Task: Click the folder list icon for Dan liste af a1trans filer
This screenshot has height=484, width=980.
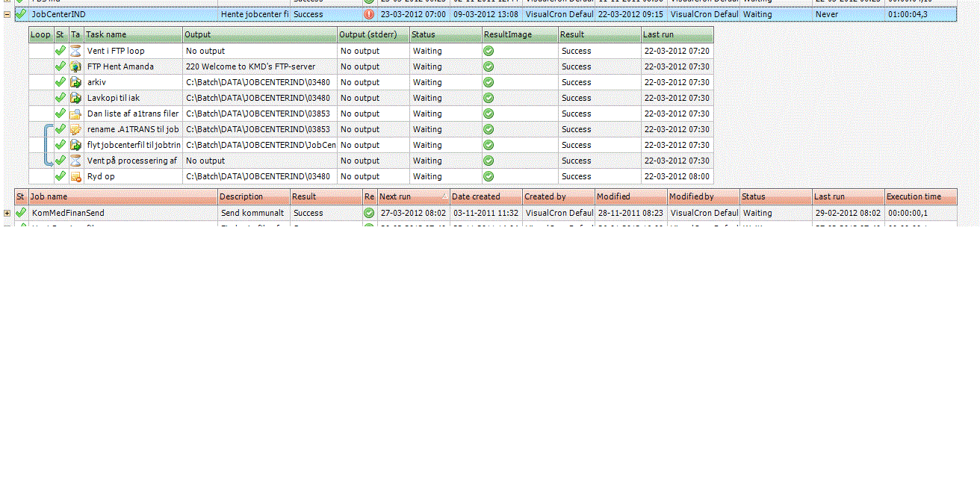Action: [75, 114]
